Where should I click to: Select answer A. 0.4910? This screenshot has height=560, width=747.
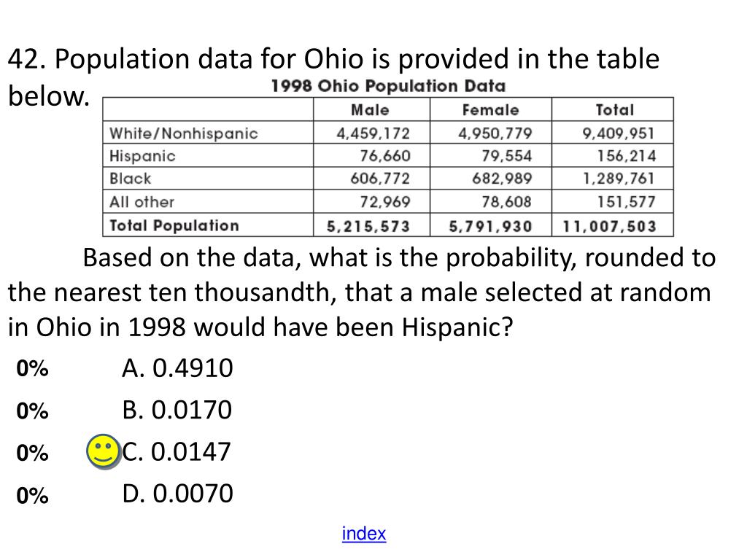(x=177, y=368)
